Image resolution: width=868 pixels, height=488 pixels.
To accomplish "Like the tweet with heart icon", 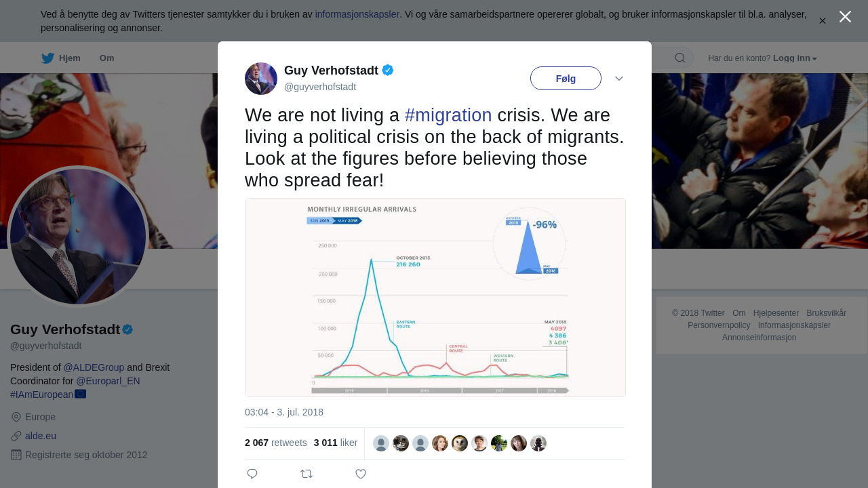I will [361, 474].
